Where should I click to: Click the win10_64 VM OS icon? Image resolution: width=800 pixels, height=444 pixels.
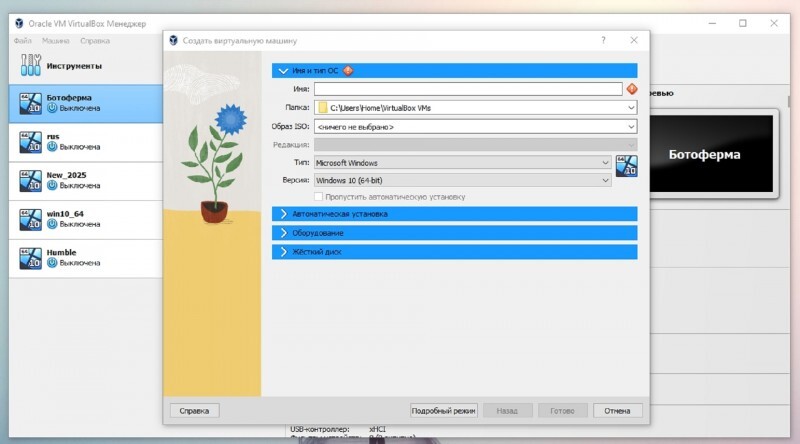click(x=31, y=220)
